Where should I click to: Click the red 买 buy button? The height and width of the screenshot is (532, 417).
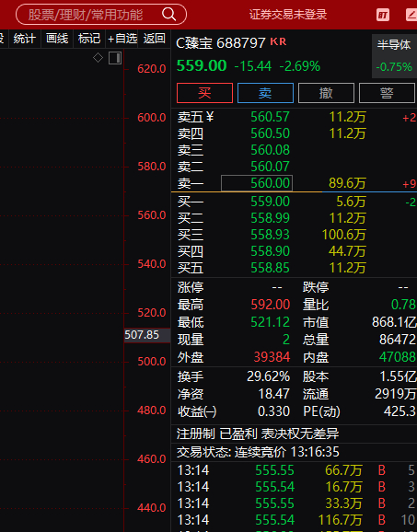(204, 93)
